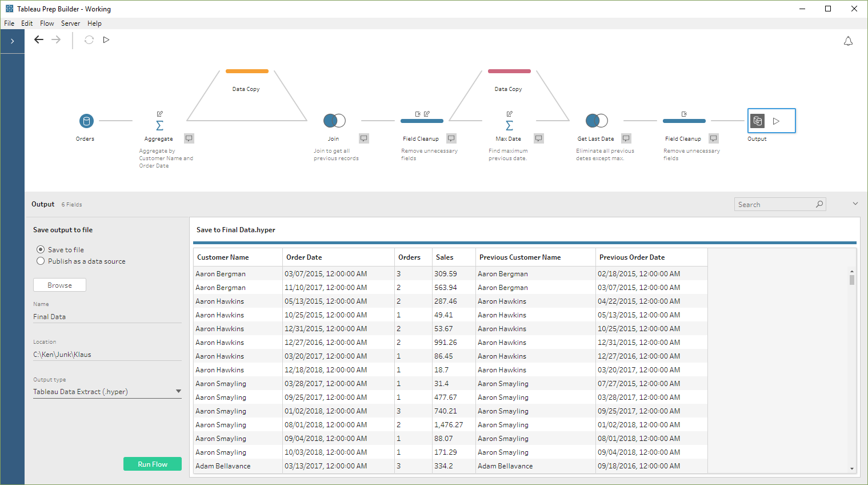Open the notifications bell
Screen dimensions: 868x485
(848, 41)
